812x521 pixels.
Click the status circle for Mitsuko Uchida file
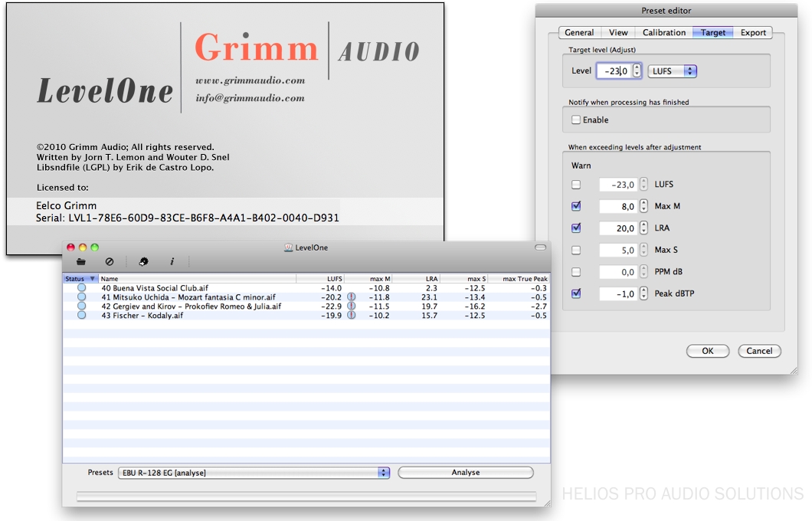(81, 297)
